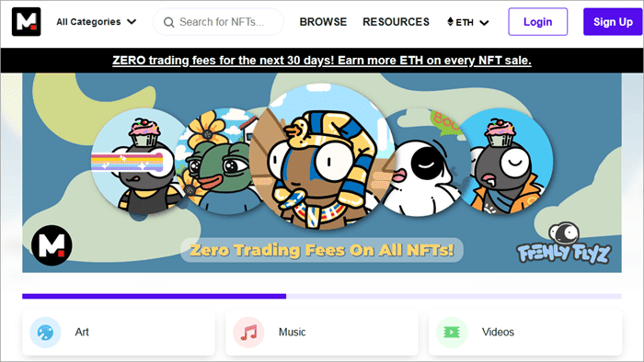The height and width of the screenshot is (362, 644).
Task: Select the pharaoh fly NFT thumbnail
Action: 322,156
